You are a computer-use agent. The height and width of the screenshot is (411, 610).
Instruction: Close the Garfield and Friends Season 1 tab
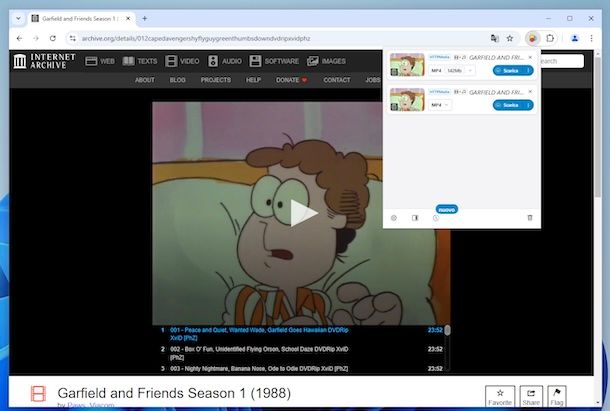pyautogui.click(x=128, y=18)
